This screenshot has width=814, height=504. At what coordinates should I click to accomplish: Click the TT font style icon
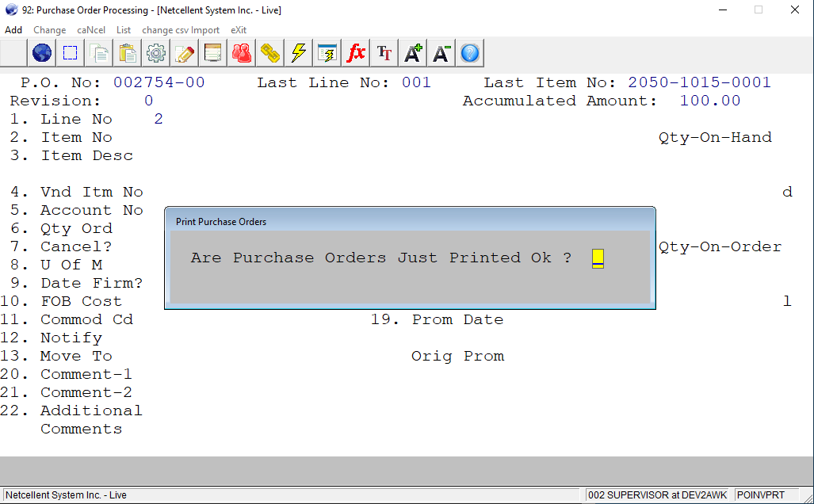coord(384,53)
